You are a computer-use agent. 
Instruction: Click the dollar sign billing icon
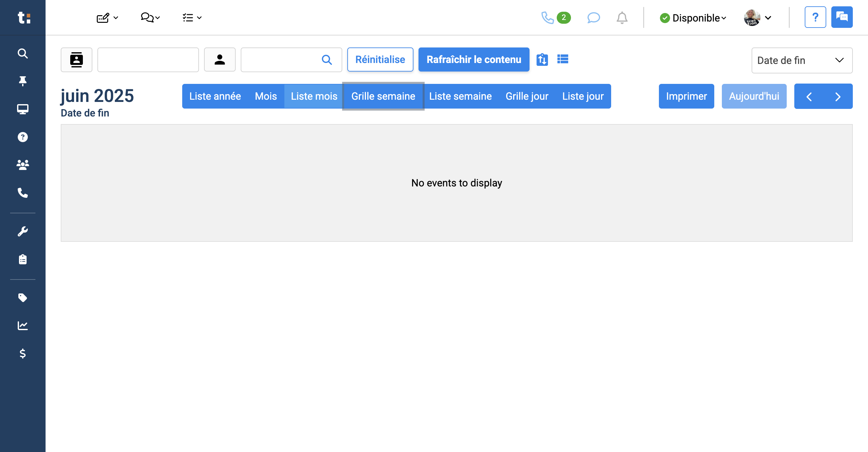click(x=22, y=354)
